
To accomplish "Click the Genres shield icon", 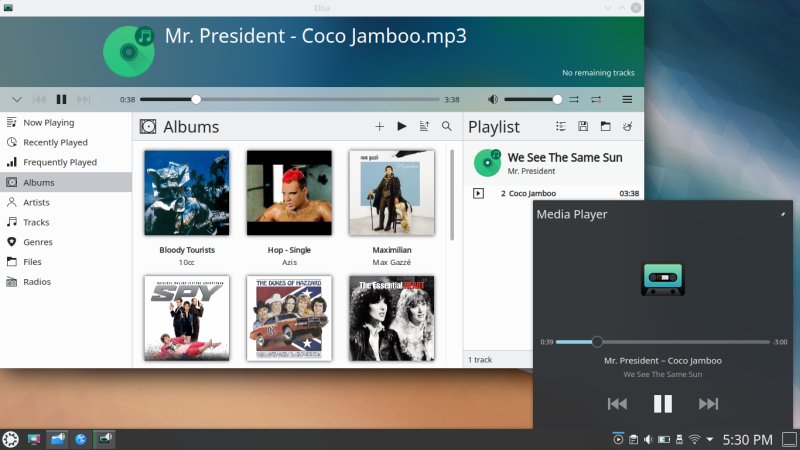I will pyautogui.click(x=11, y=242).
